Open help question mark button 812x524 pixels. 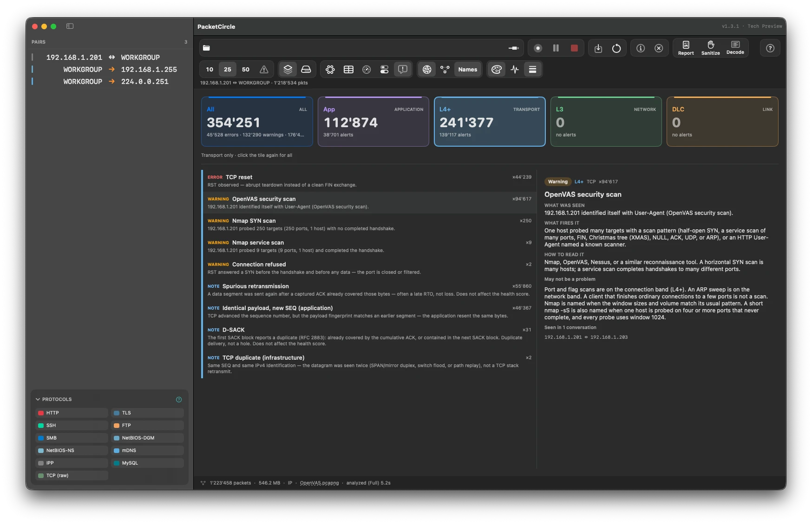[770, 48]
